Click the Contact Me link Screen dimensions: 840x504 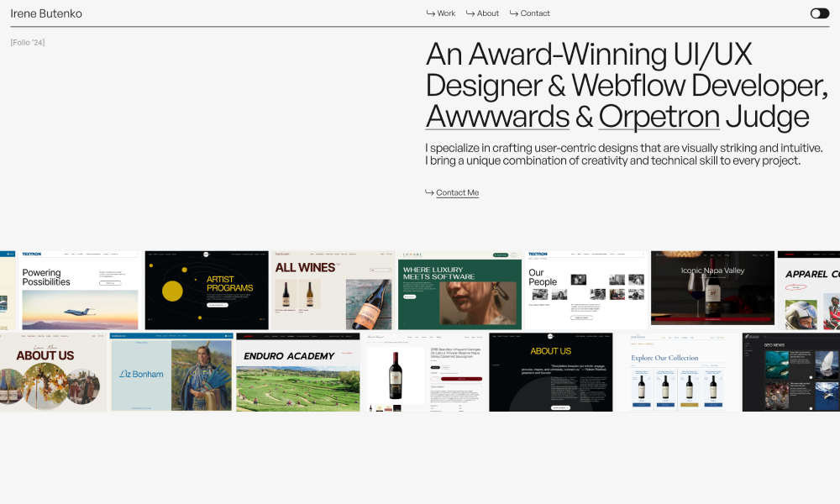pos(457,193)
